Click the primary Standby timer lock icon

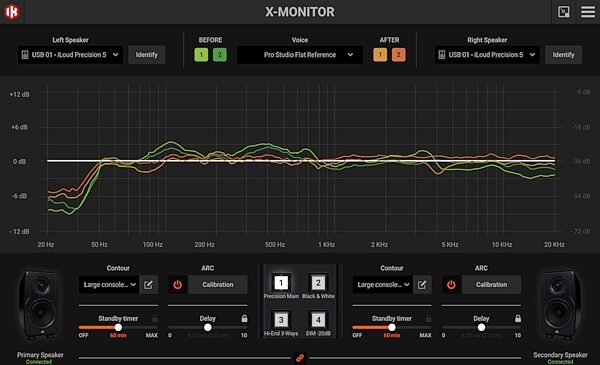(x=155, y=318)
